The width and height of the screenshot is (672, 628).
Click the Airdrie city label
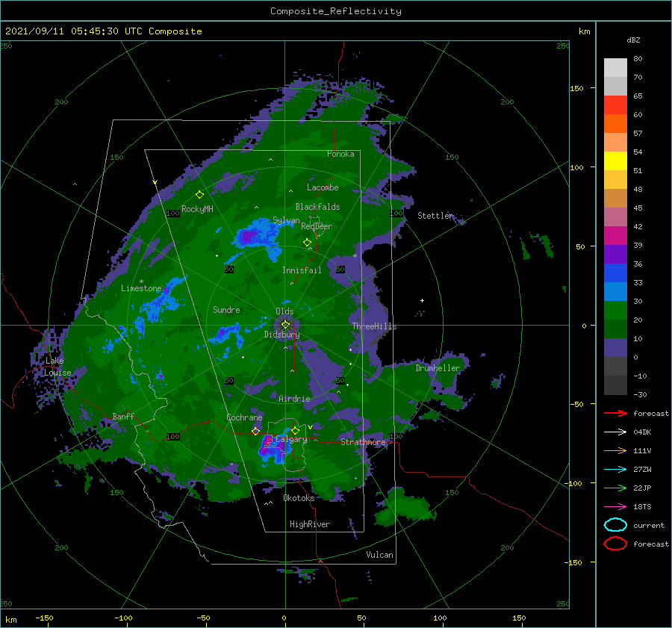point(294,399)
